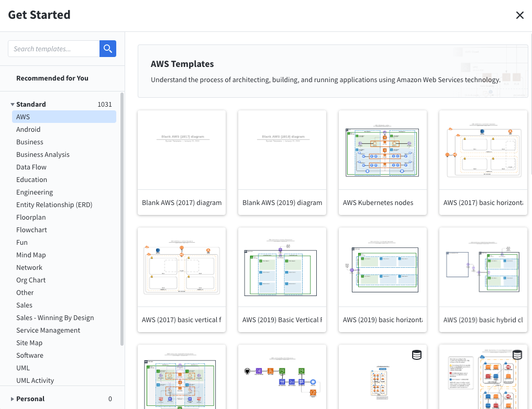Click the Personal category heading
The height and width of the screenshot is (409, 532).
(x=30, y=399)
